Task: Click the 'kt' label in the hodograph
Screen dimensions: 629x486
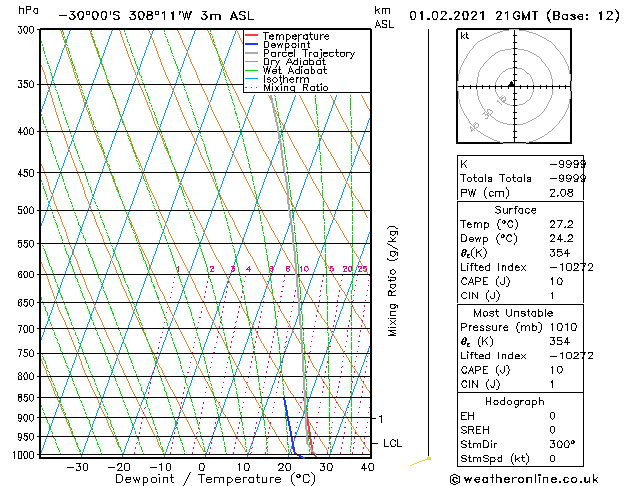Action: 465,36
